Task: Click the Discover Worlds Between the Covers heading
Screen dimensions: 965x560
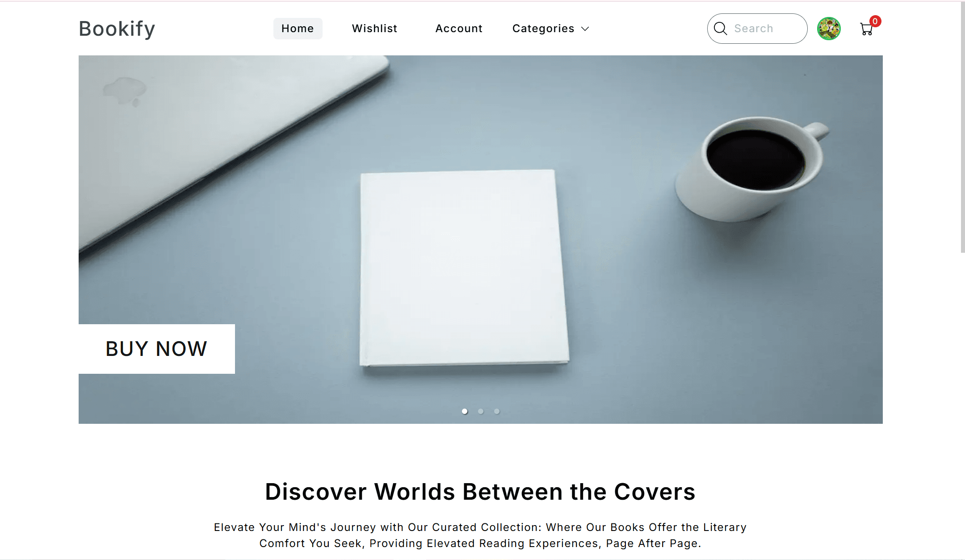Action: tap(480, 492)
